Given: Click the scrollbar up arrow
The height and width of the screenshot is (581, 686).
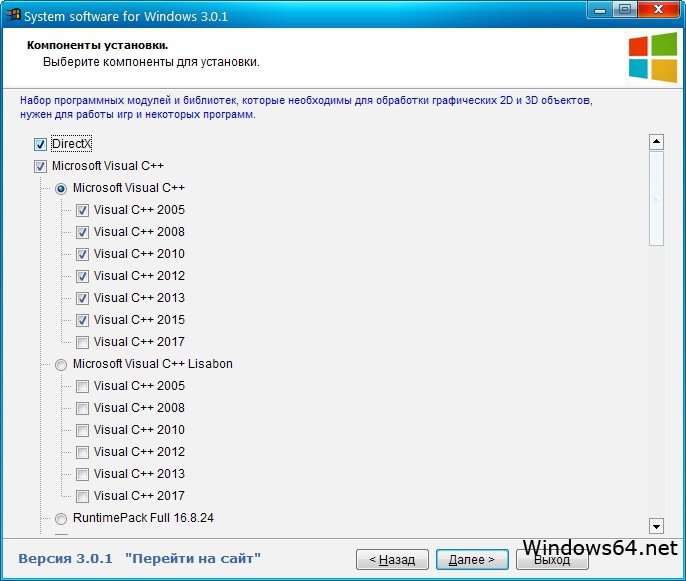Looking at the screenshot, I should pyautogui.click(x=656, y=142).
